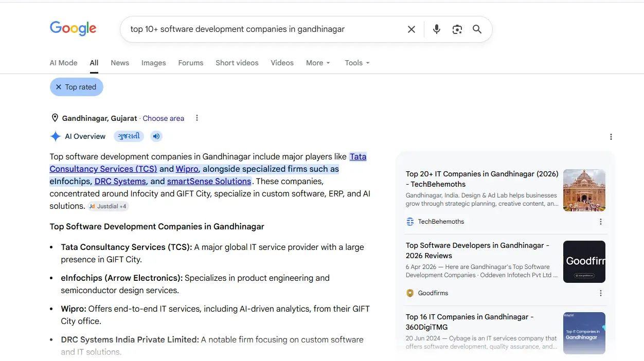Listen to AI Overview speaker icon
Viewport: 644px width, 361px height.
(x=156, y=136)
